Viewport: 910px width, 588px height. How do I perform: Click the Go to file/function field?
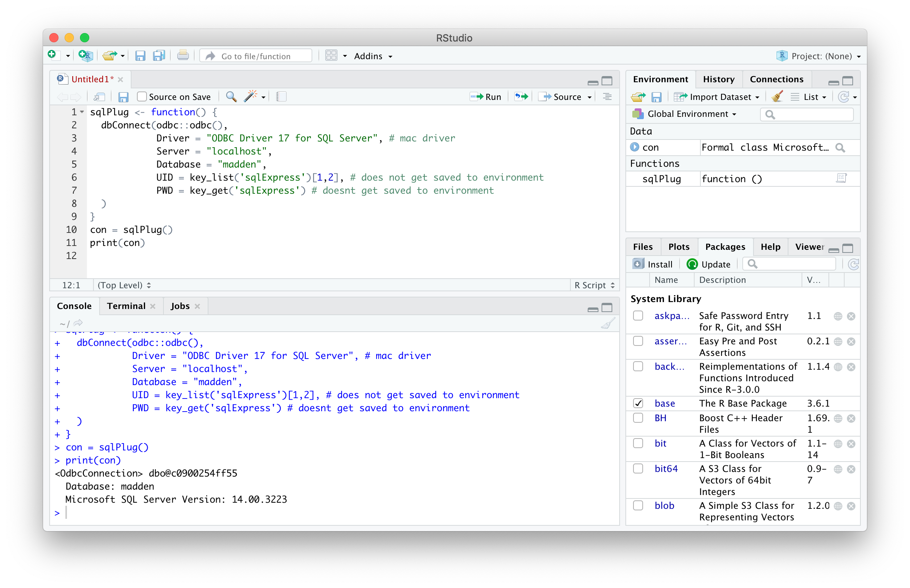(x=256, y=56)
